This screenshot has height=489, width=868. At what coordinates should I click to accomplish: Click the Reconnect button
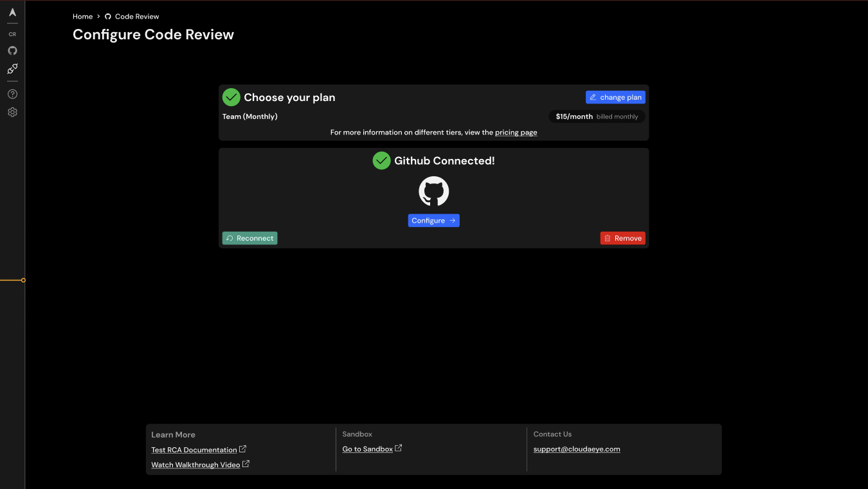coord(250,238)
